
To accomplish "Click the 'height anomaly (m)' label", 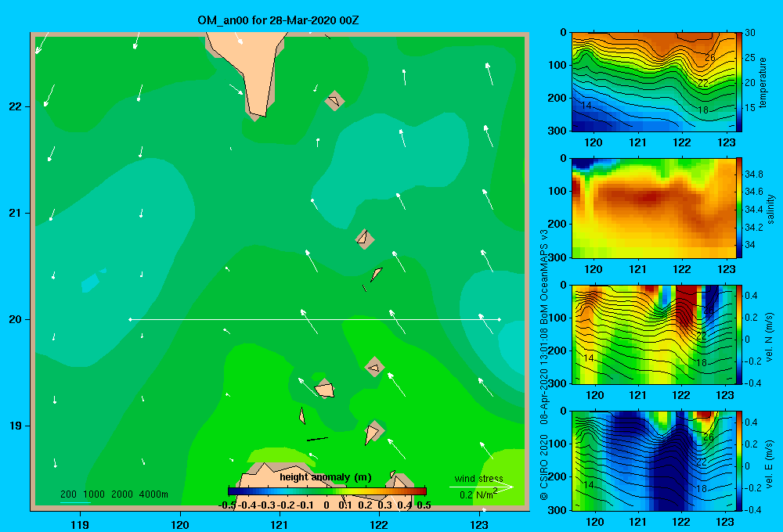I will 326,477.
